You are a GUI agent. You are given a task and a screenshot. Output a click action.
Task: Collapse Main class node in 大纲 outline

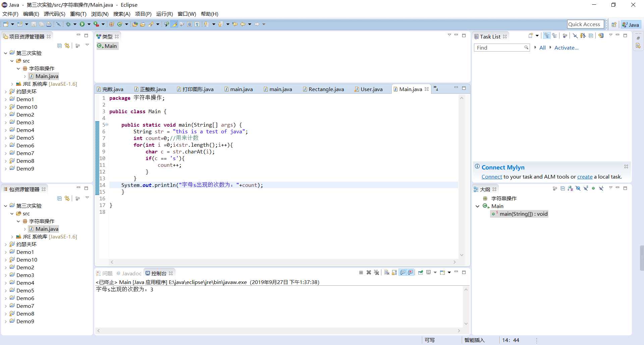tap(477, 206)
